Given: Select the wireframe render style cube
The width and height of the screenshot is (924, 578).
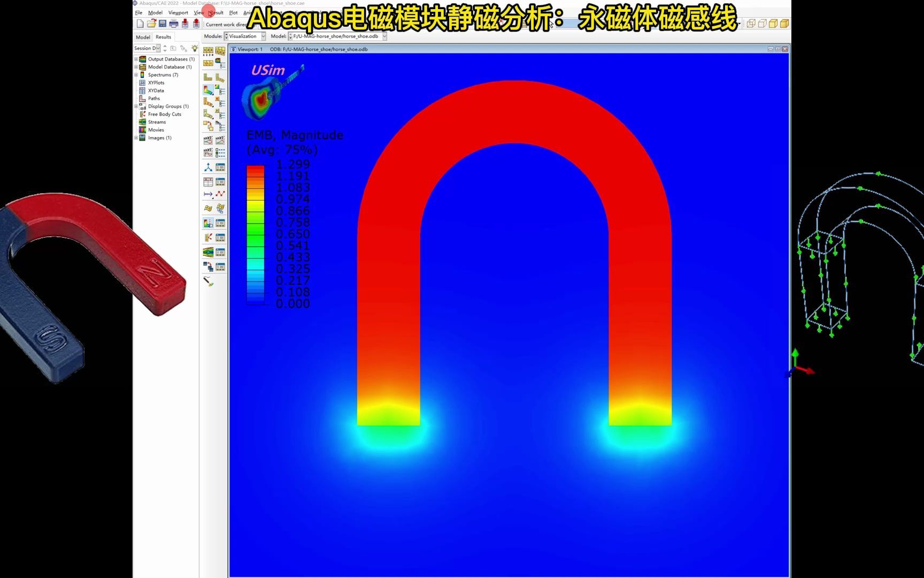Looking at the screenshot, I should coord(751,24).
